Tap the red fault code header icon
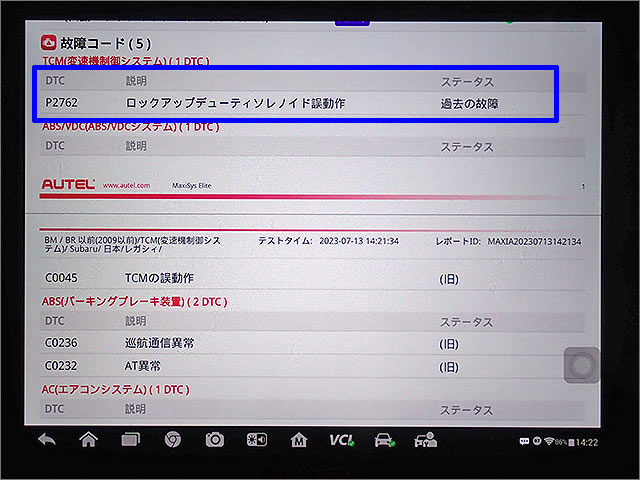This screenshot has height=480, width=640. coord(49,42)
